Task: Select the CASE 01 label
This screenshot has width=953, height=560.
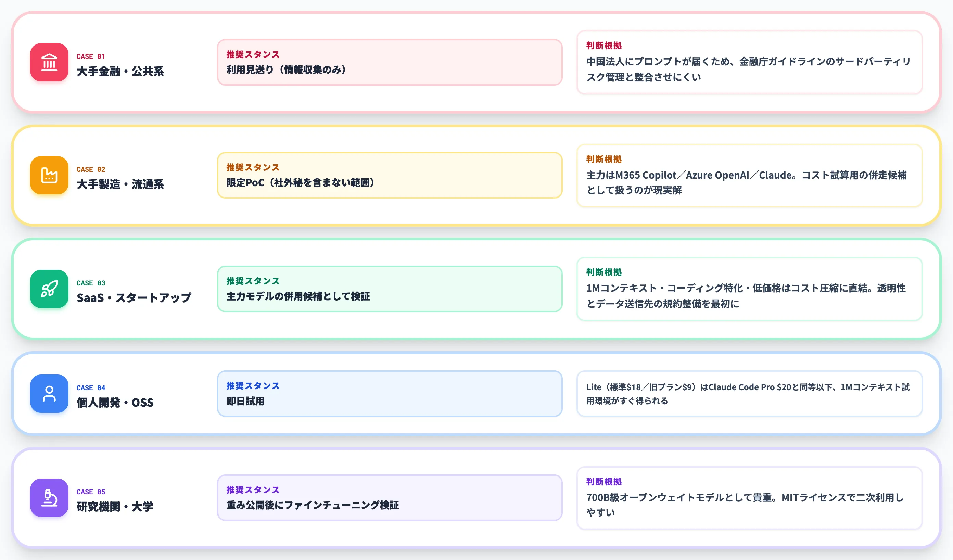Action: pyautogui.click(x=91, y=56)
